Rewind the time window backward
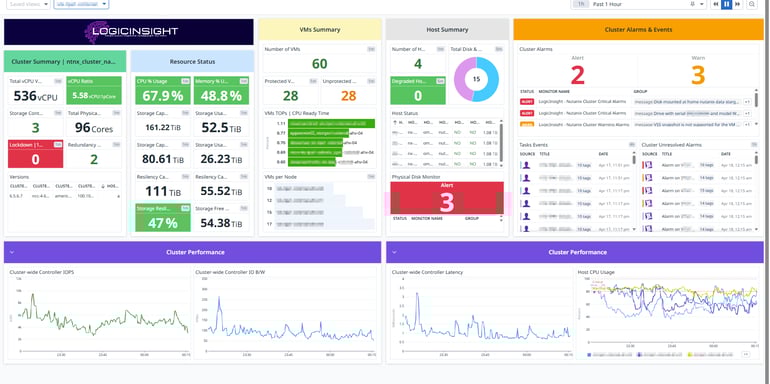This screenshot has width=770, height=384. pyautogui.click(x=716, y=4)
